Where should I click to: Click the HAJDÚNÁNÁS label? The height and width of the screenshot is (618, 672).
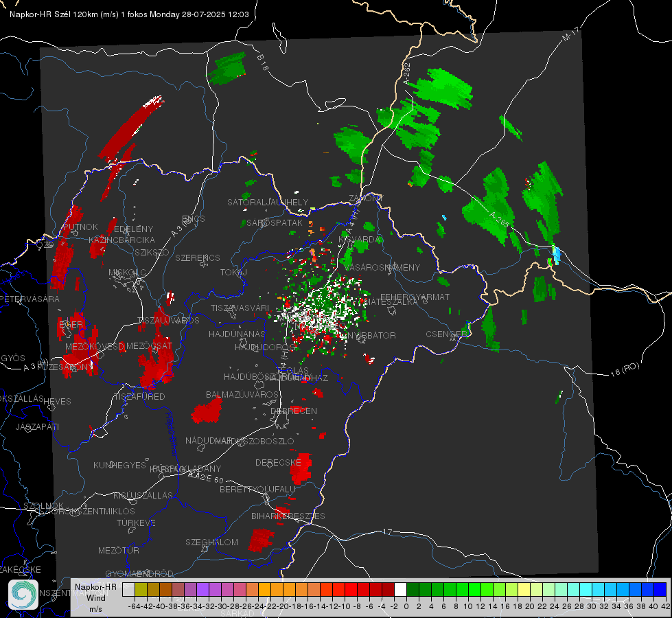click(x=237, y=334)
